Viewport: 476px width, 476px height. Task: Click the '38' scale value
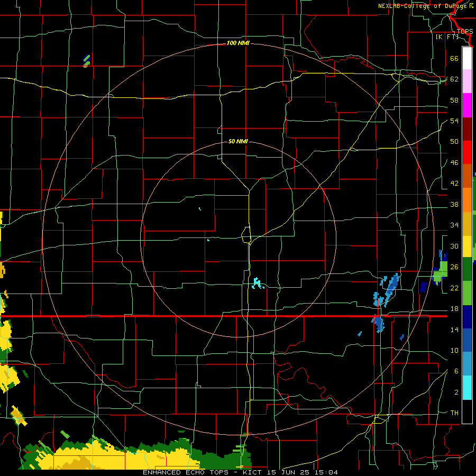click(x=454, y=204)
